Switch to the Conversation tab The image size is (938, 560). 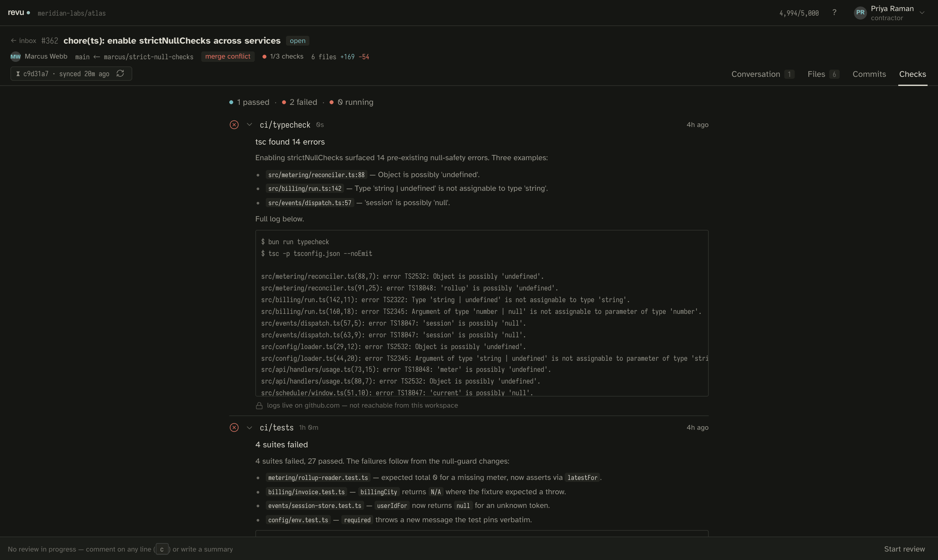pos(762,74)
